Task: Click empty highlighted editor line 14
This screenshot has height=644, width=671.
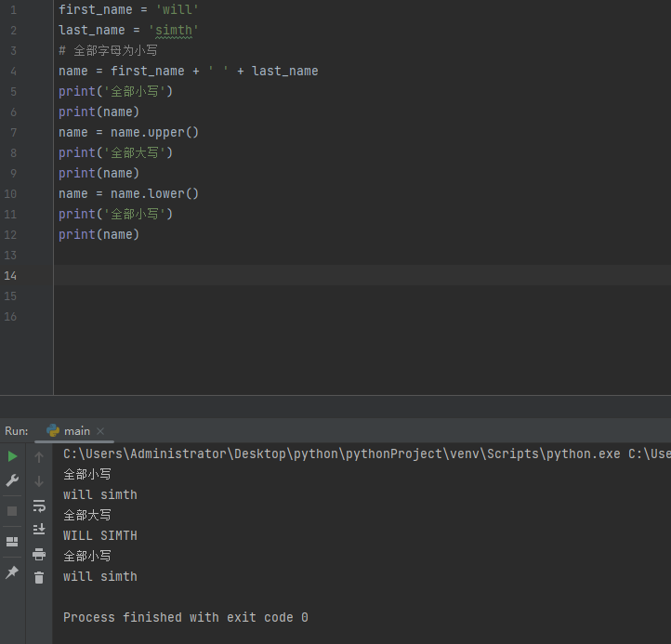Action: [362, 275]
